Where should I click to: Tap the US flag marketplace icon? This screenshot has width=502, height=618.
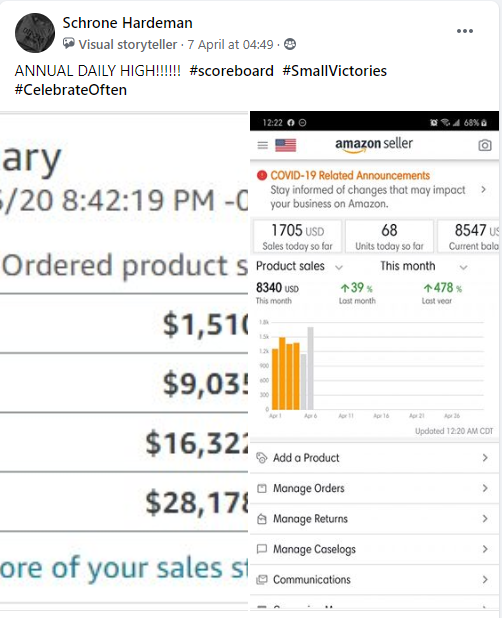pyautogui.click(x=286, y=145)
